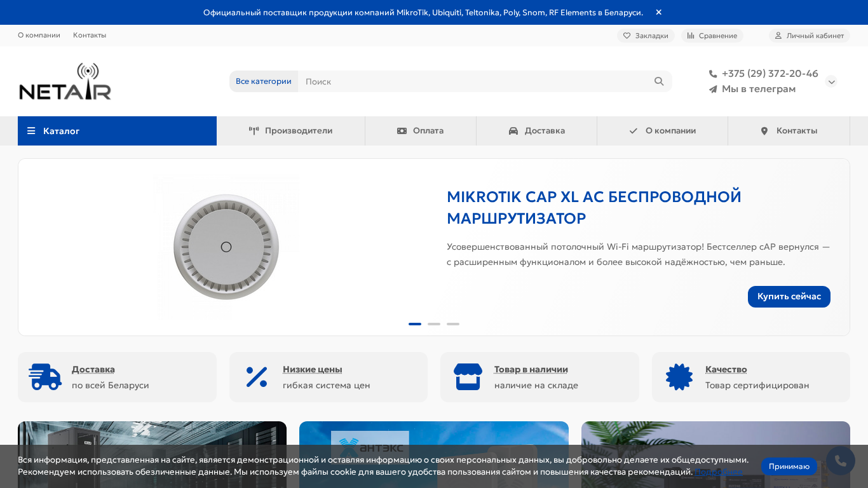Screen dimensions: 868x488
Task: Click the map pin icon beside Контакты
Action: pyautogui.click(x=764, y=131)
